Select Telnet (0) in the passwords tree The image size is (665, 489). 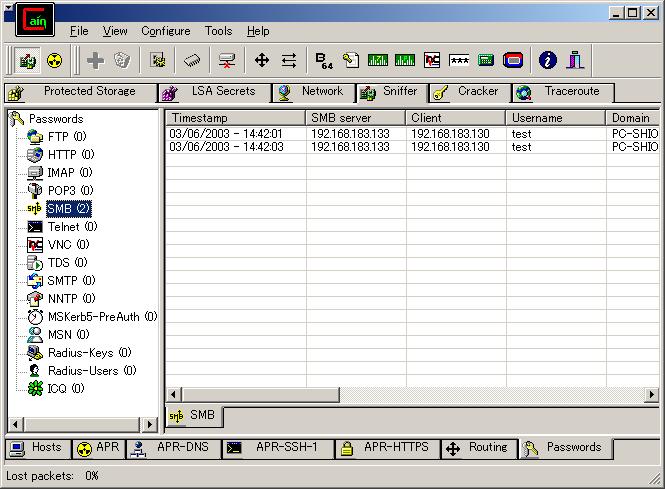tap(73, 227)
